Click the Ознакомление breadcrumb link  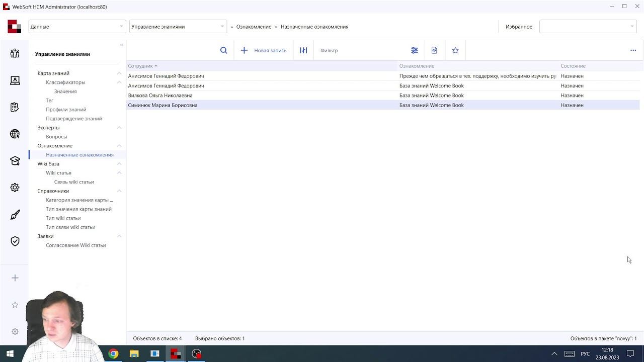(254, 27)
